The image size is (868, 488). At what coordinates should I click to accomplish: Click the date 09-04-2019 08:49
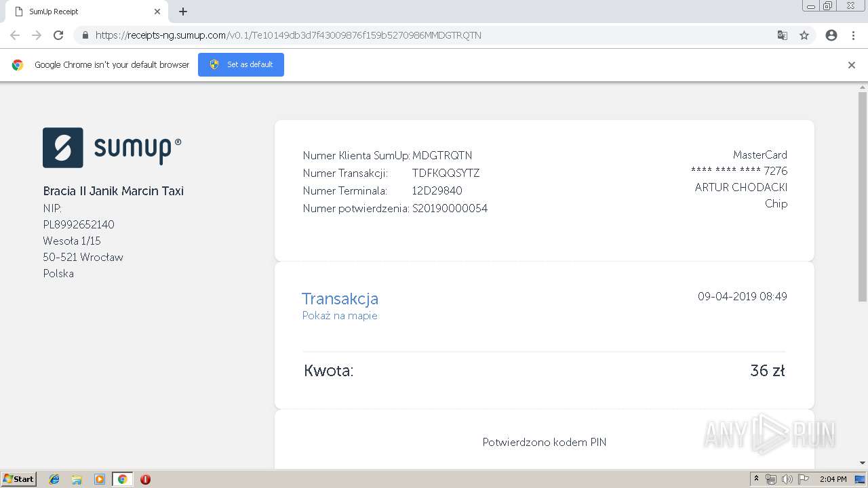[743, 296]
